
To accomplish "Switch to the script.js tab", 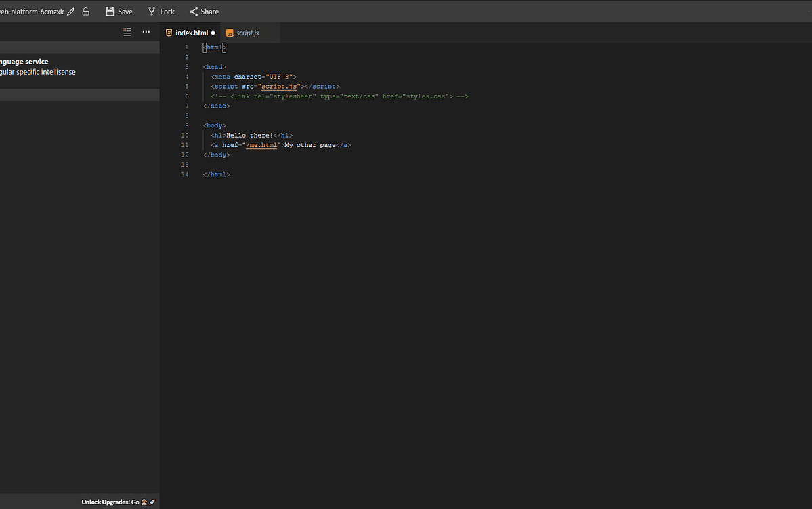I will point(249,32).
